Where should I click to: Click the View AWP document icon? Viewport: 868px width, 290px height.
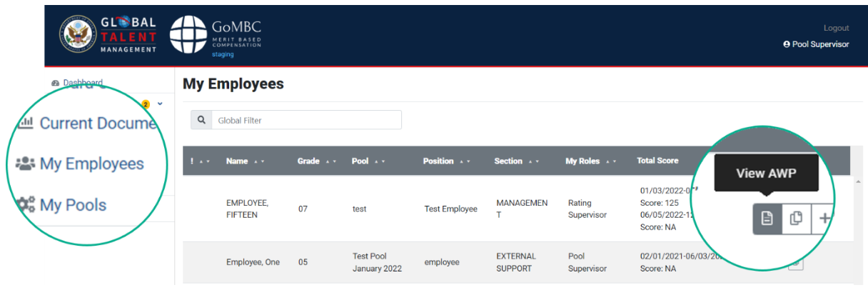coord(767,219)
